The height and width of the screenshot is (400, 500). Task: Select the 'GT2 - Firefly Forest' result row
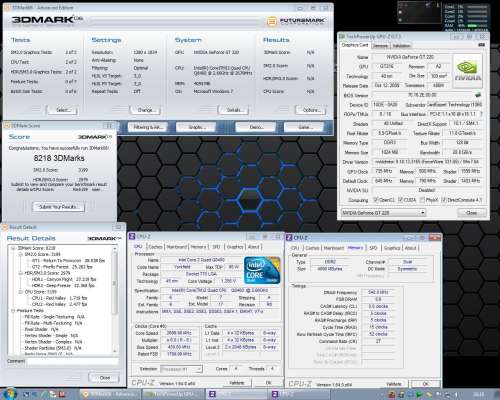[x=62, y=267]
